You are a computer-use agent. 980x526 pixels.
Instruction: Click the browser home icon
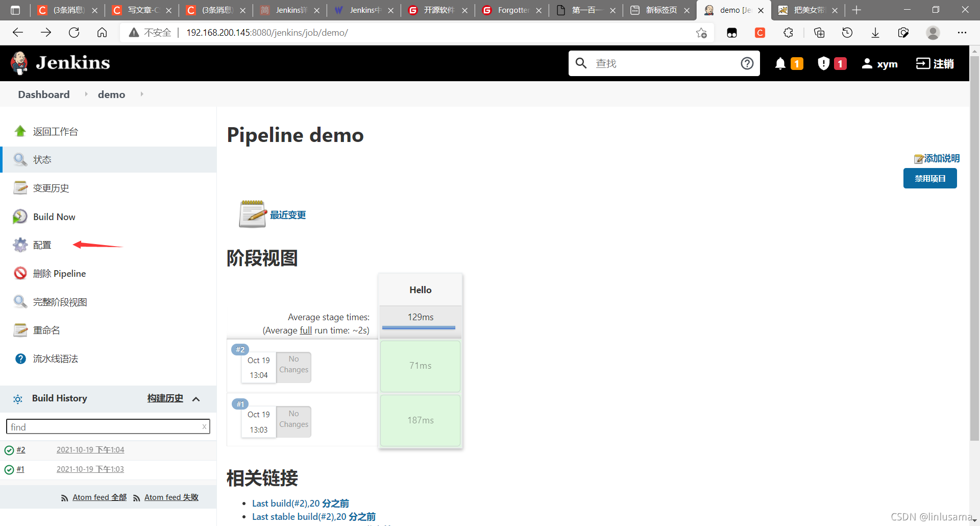[x=102, y=33]
